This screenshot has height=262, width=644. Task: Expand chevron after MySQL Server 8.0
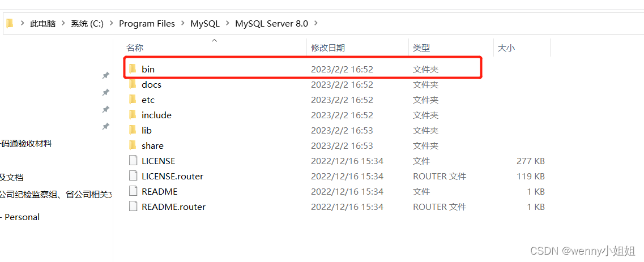click(x=316, y=23)
